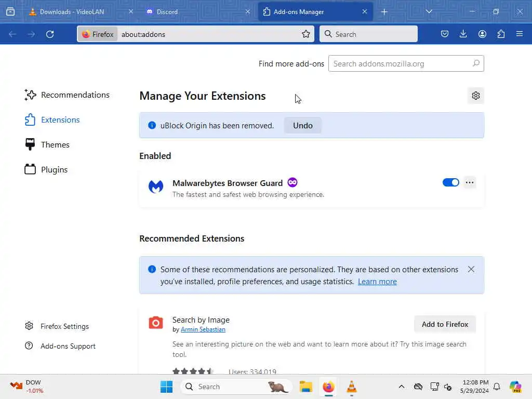
Task: Click the Firefox identity badge in the address bar
Action: 98,34
